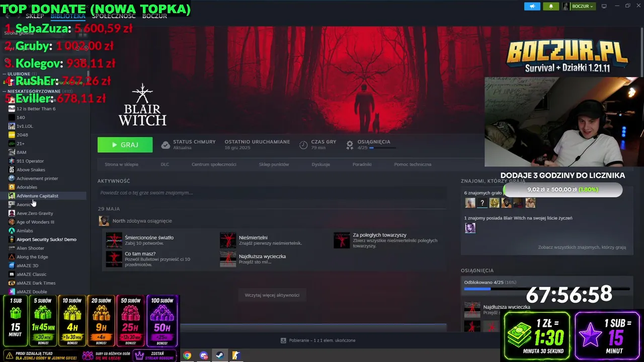Viewport: 644px width, 362px height.
Task: Click Wczytaj więcej aktywności button
Action: click(272, 295)
